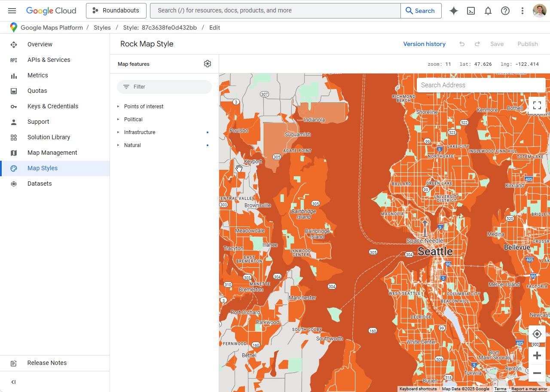Go to the Styles breadcrumb
This screenshot has width=550, height=392.
point(102,28)
